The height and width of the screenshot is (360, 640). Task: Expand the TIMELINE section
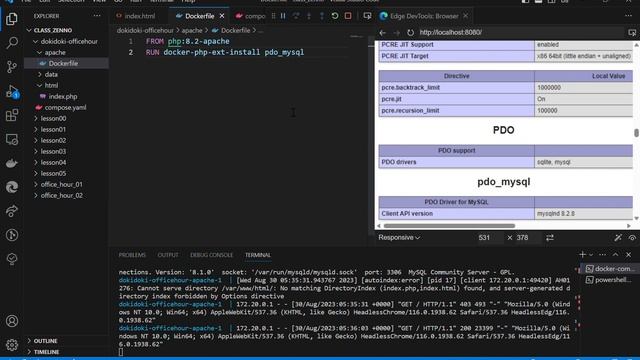(x=46, y=352)
